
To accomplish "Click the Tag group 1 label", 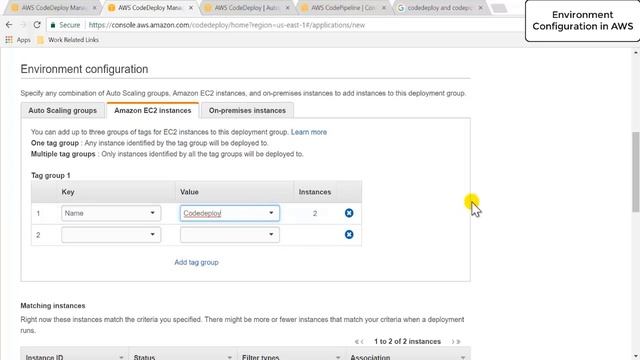I will (x=51, y=176).
